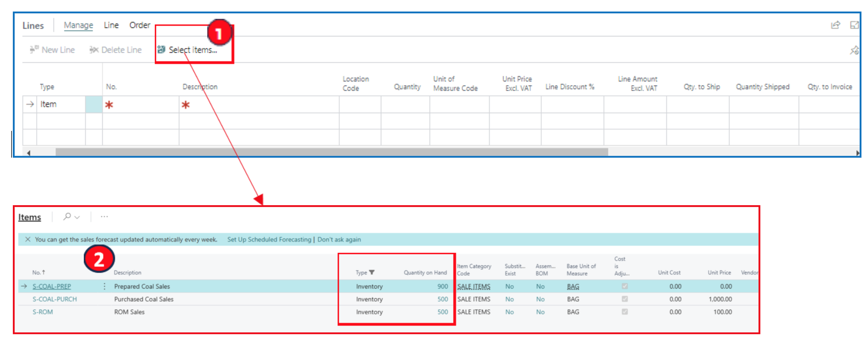Click the search magnifier icon in Items
The width and height of the screenshot is (868, 343).
click(x=67, y=216)
